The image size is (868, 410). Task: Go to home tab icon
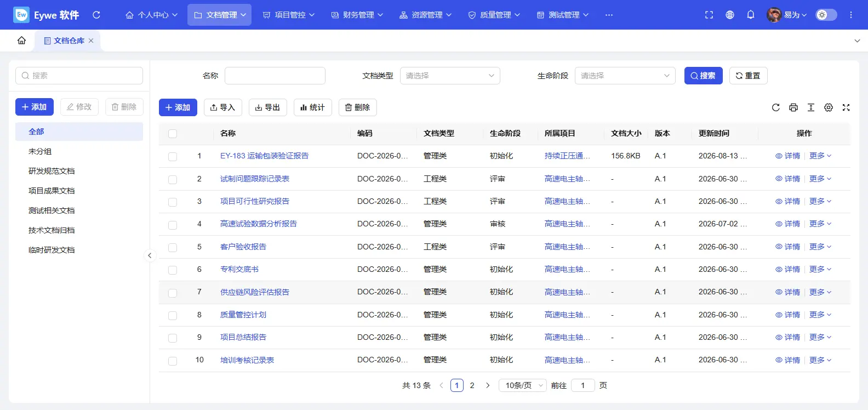pyautogui.click(x=22, y=41)
